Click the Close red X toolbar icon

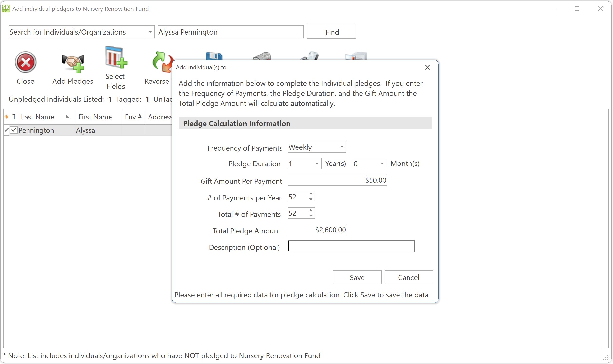click(25, 62)
